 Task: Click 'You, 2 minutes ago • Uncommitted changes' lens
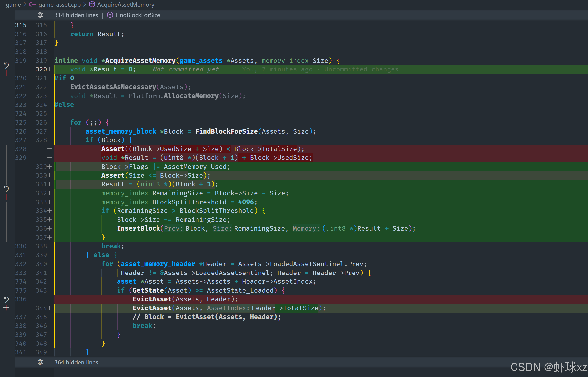coord(320,69)
